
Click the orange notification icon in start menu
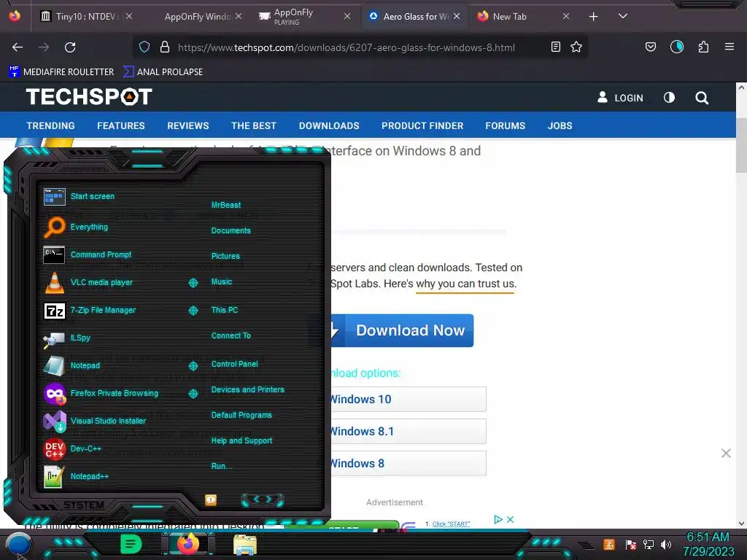[211, 499]
